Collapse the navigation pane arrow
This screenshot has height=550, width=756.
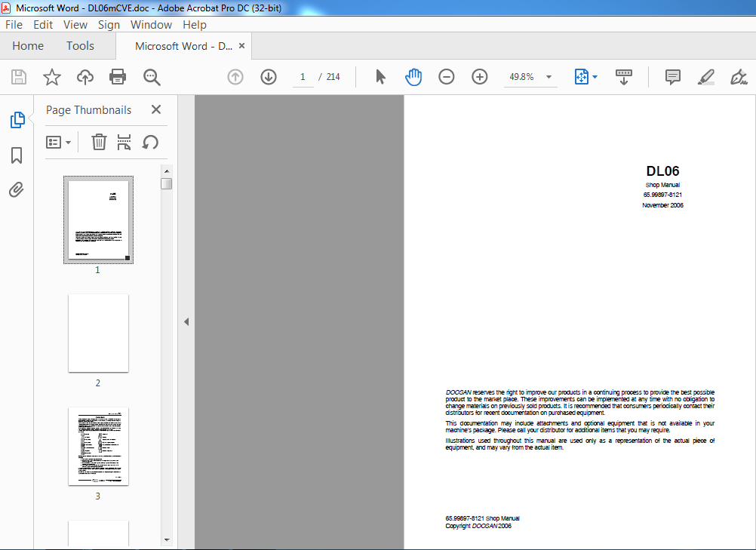[x=186, y=321]
